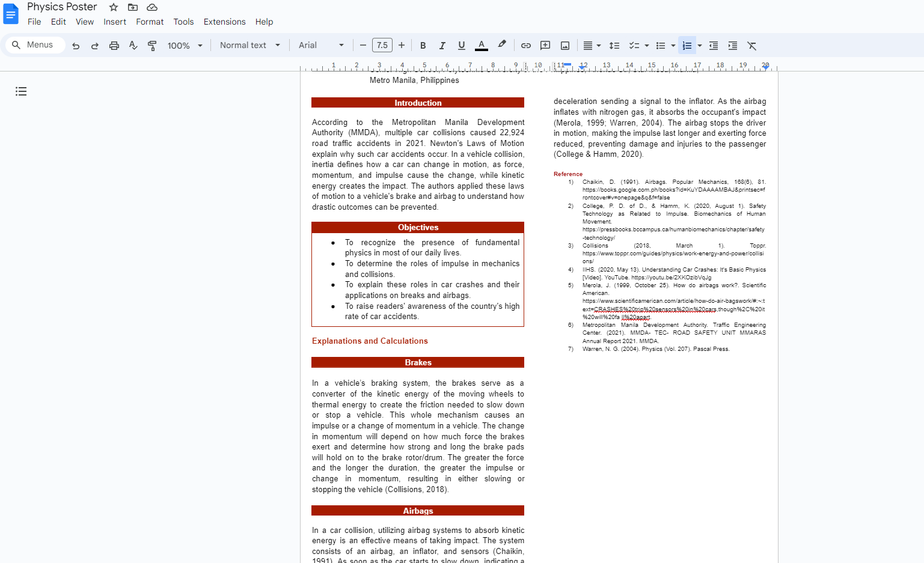Click the Insert link icon
The width and height of the screenshot is (924, 563).
point(526,46)
